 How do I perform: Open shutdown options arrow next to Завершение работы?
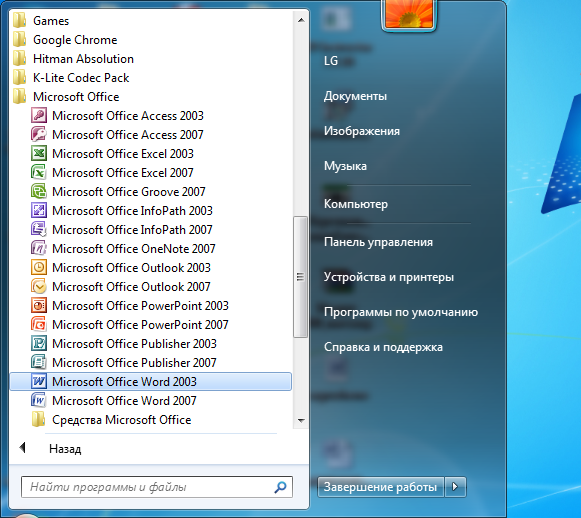click(x=455, y=487)
